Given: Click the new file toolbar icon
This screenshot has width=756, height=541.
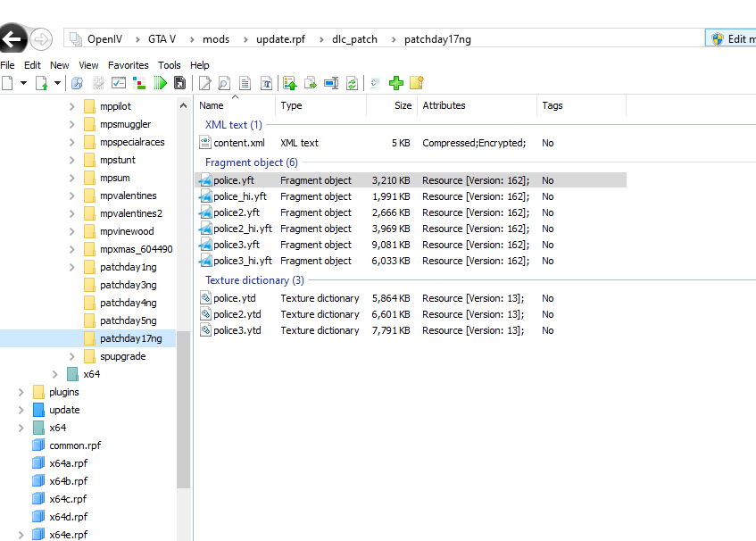Looking at the screenshot, I should click(8, 83).
